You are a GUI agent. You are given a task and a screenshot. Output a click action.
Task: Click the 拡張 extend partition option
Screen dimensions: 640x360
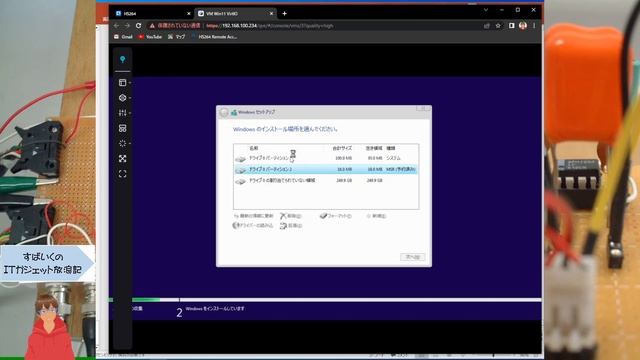click(x=291, y=225)
